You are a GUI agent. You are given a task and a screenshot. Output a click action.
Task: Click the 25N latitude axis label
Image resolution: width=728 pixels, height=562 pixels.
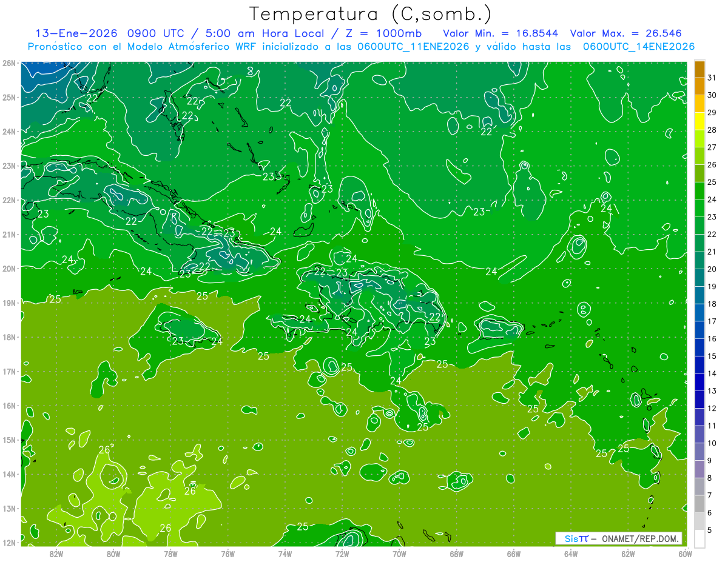click(x=8, y=97)
